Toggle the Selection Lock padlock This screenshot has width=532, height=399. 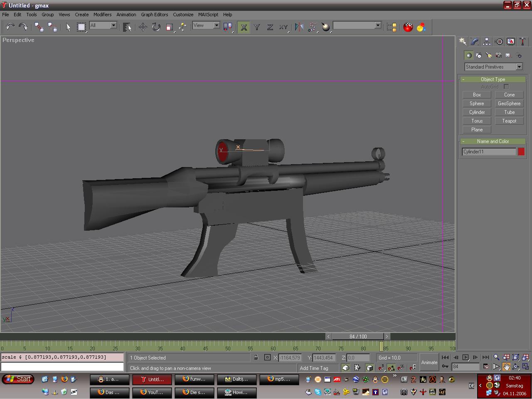point(256,357)
